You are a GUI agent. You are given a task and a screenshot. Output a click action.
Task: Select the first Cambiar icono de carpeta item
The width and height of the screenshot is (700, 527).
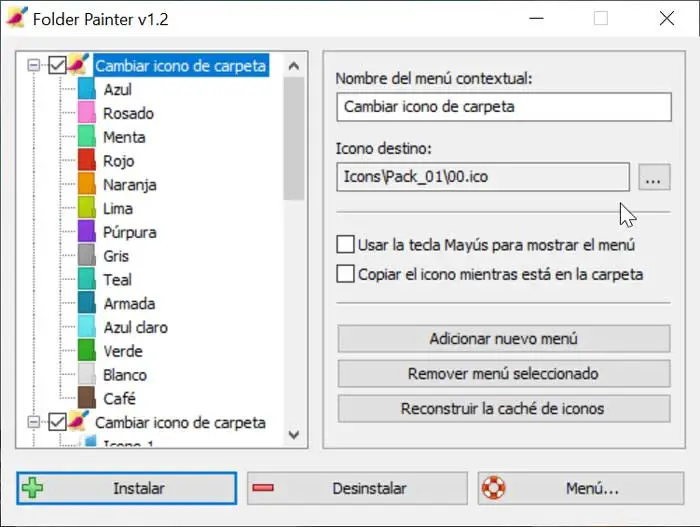click(x=180, y=66)
